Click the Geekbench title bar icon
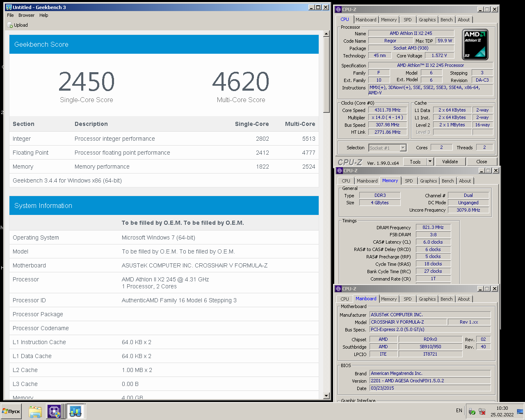525x420 pixels. tap(9, 7)
